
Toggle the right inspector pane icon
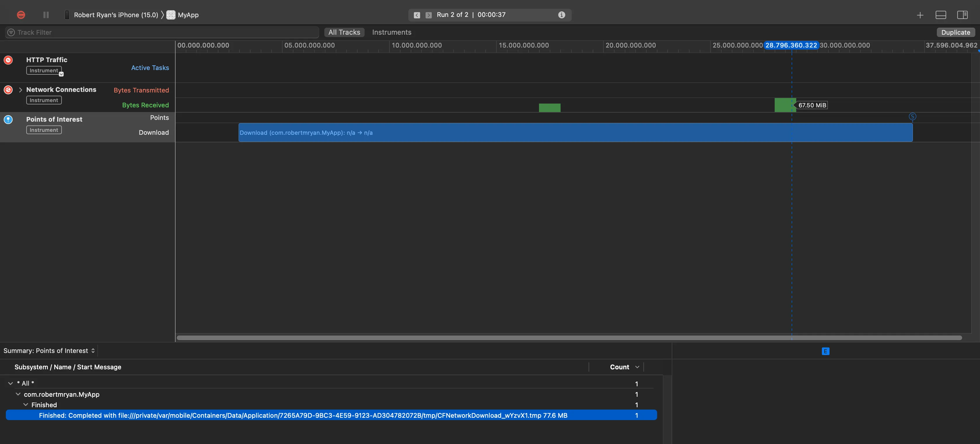point(962,15)
